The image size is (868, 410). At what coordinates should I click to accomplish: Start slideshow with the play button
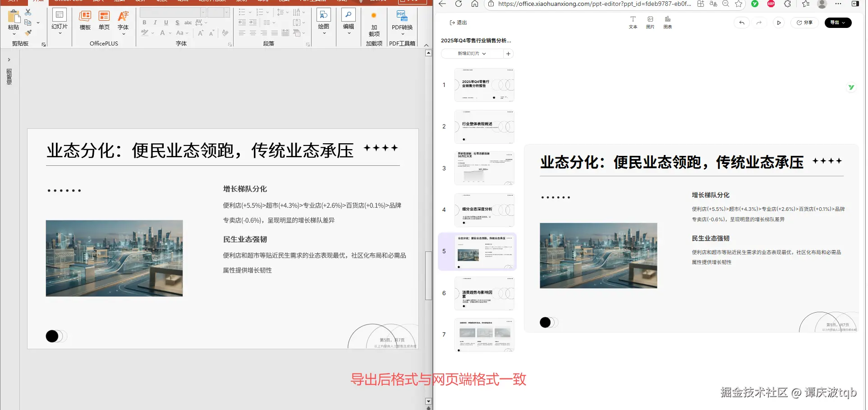point(779,23)
